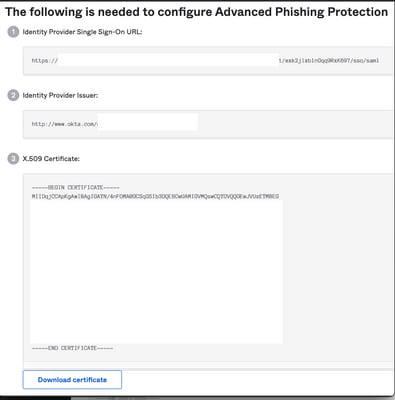Click the BEGIN CERTIFICATE line

tap(76, 188)
